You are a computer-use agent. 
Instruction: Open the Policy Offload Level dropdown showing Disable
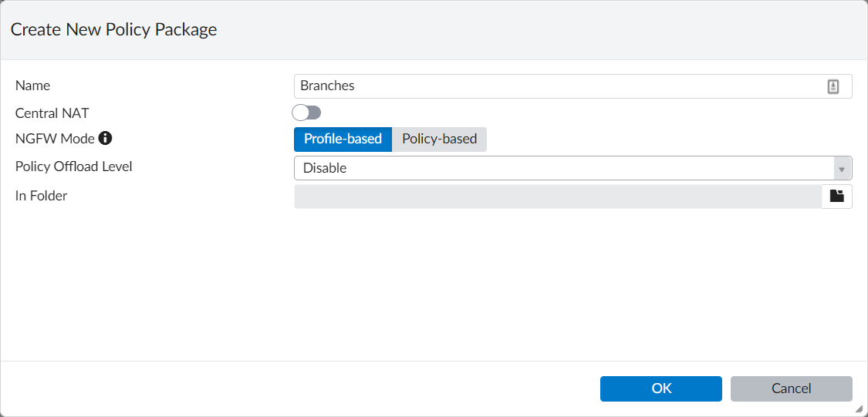[563, 168]
